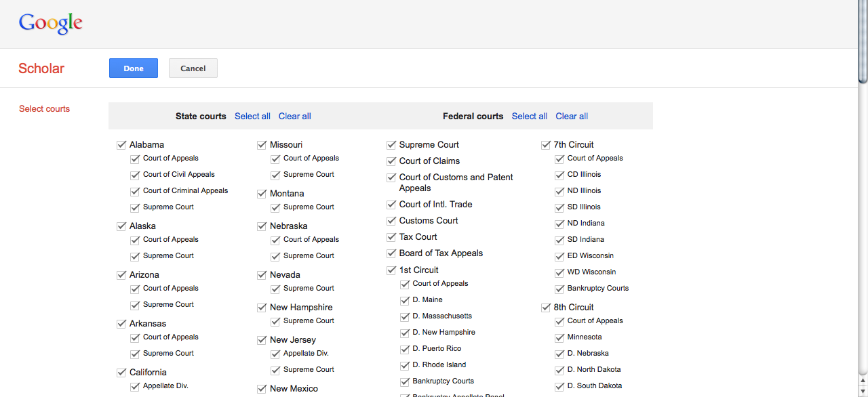Click the Done button

click(x=133, y=68)
